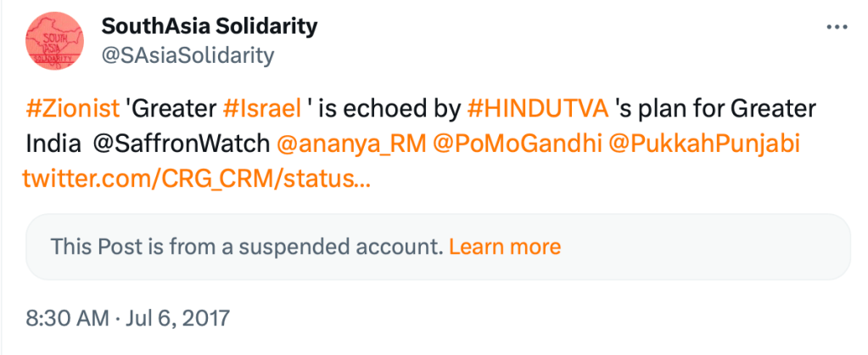Open the SouthAsia Solidarity display name

210,26
